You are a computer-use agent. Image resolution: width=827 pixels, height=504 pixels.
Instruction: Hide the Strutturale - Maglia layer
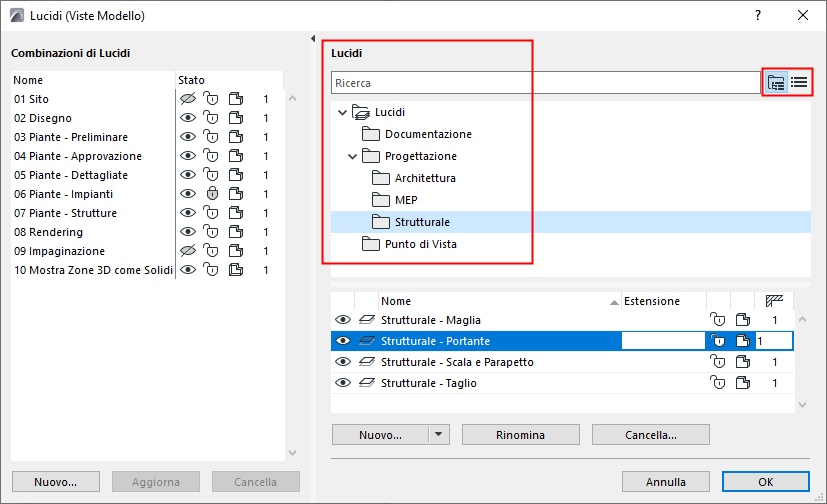coord(343,320)
